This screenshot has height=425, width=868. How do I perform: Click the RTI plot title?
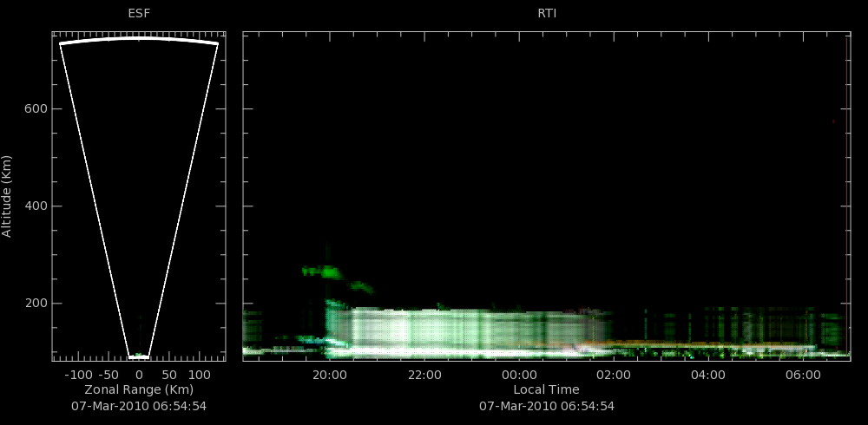tap(547, 13)
